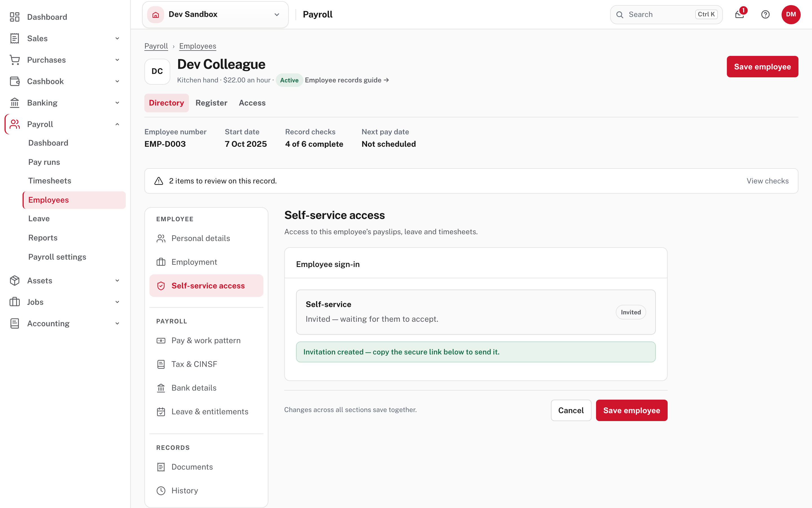Expand the Sales menu chevron
Viewport: 812px width, 508px height.
[117, 38]
